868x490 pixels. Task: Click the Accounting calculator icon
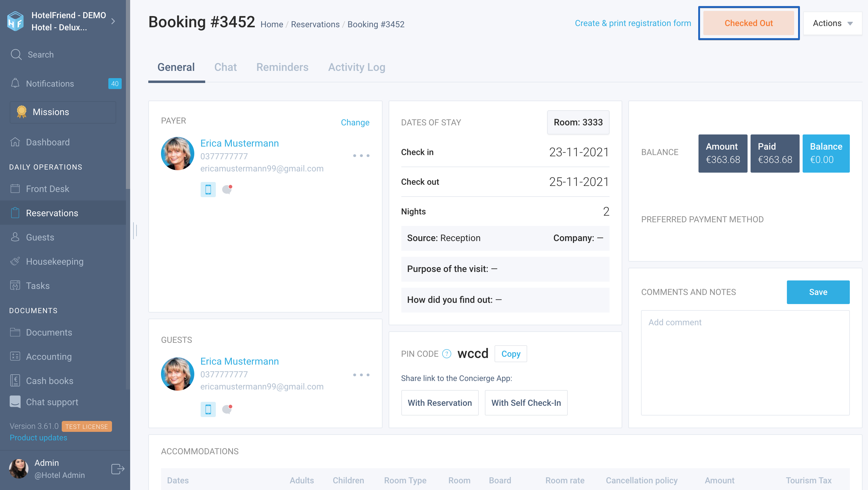tap(15, 356)
